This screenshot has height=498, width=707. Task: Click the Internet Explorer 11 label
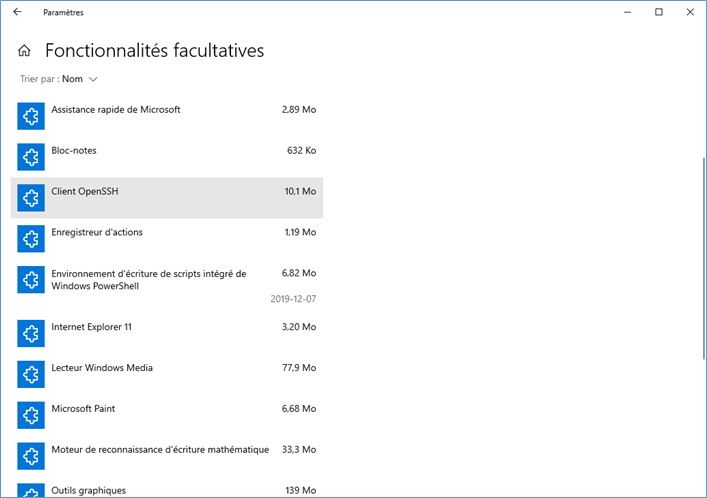coord(91,327)
